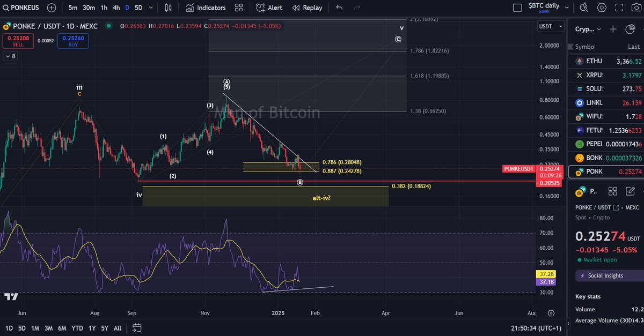This screenshot has width=644, height=336.
Task: Toggle the checkbox beside $BTC daily layout
Action: pos(518,6)
